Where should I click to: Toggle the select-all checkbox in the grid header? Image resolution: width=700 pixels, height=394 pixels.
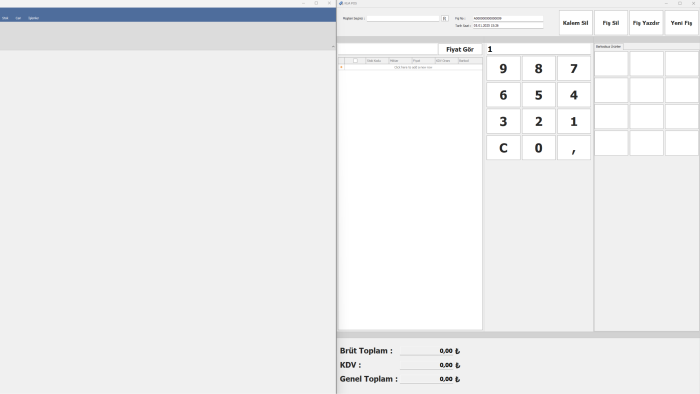click(355, 61)
